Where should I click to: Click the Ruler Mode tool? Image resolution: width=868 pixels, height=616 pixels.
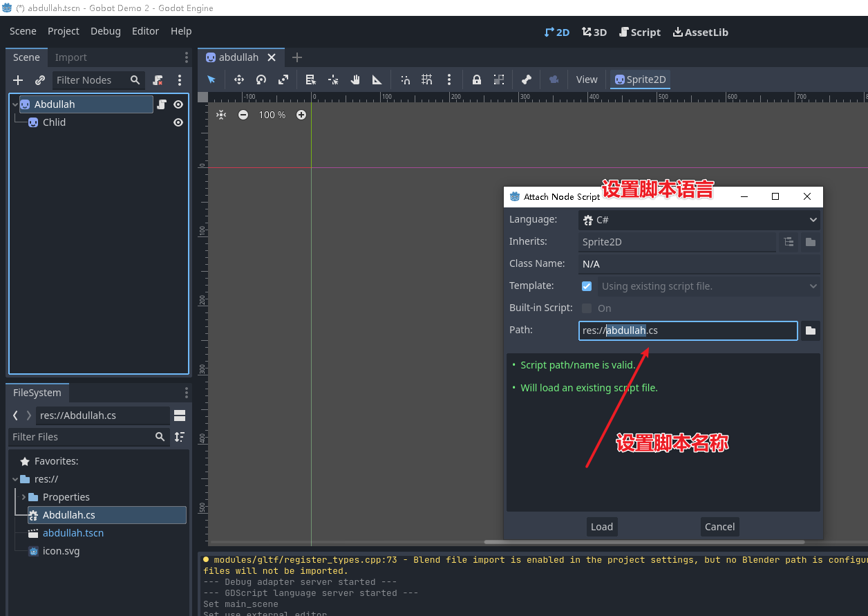tap(377, 80)
